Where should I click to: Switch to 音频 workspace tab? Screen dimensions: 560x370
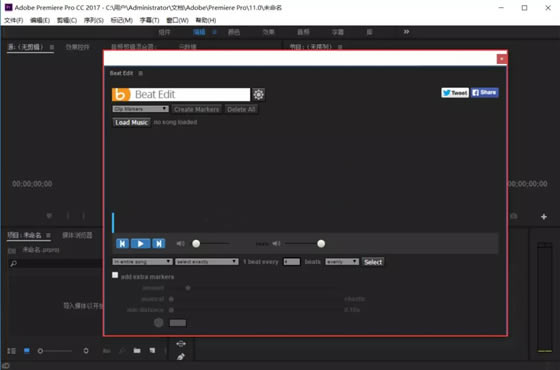[303, 32]
